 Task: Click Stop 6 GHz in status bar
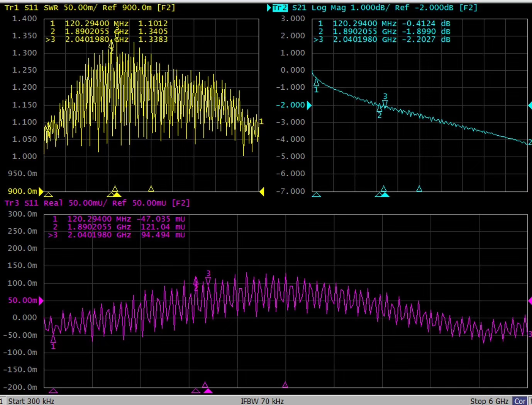pyautogui.click(x=489, y=401)
